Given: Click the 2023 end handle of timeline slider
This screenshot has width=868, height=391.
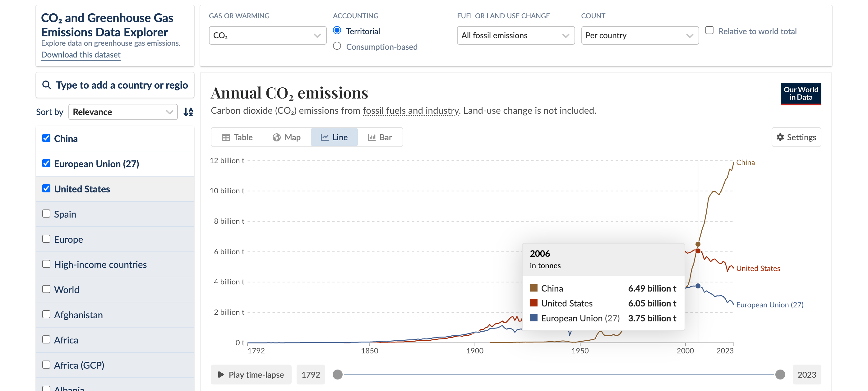Looking at the screenshot, I should click(x=780, y=374).
